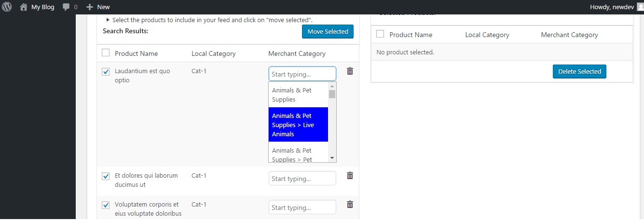Open the comments bubble icon
Screen dimensions: 644x221
point(66,7)
